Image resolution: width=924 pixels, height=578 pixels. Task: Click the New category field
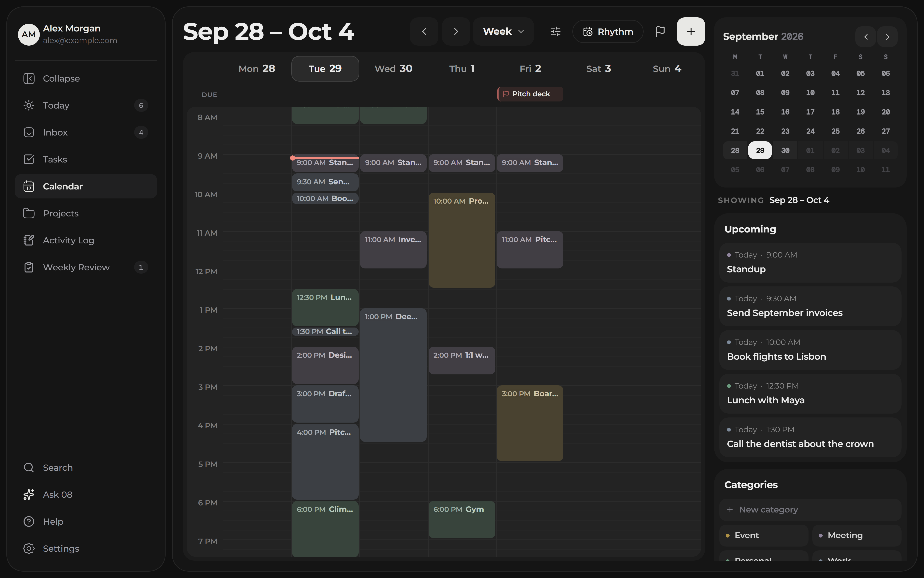[x=810, y=509]
